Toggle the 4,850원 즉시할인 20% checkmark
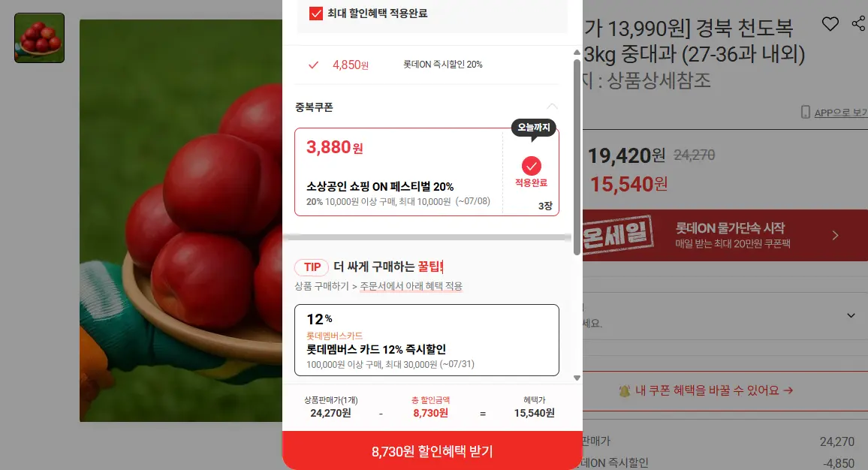 pos(313,65)
